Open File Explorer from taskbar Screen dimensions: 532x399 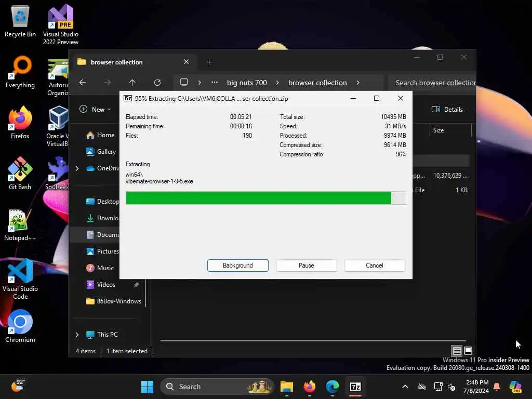click(x=287, y=387)
